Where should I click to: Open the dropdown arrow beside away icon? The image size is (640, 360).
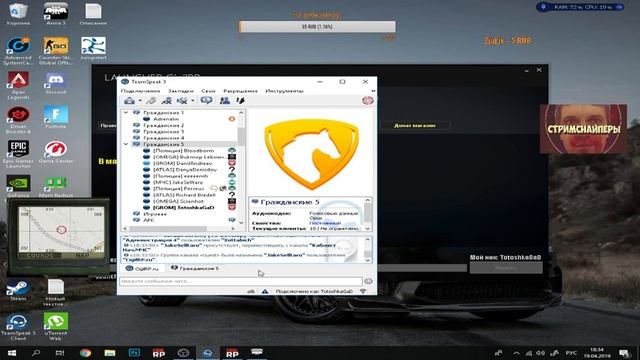193,101
